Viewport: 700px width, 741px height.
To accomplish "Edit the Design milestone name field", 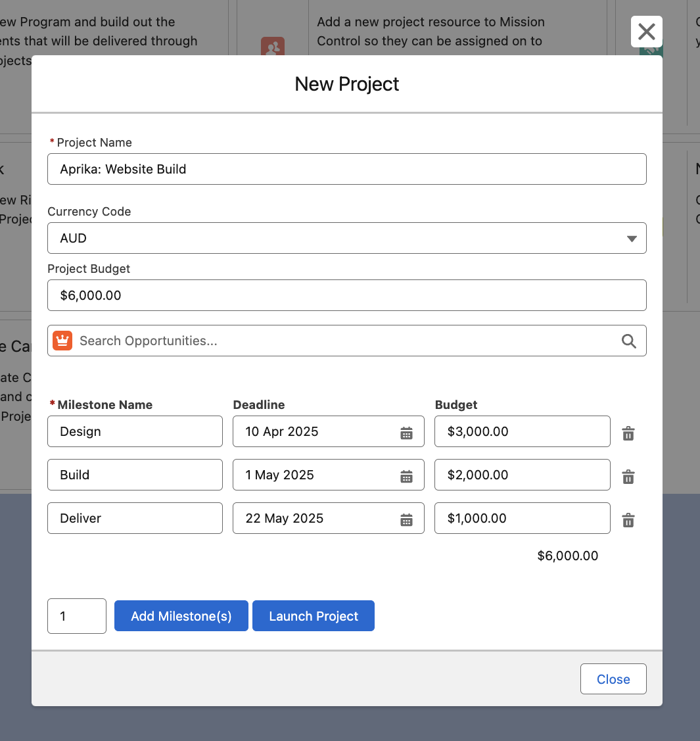I will [135, 431].
